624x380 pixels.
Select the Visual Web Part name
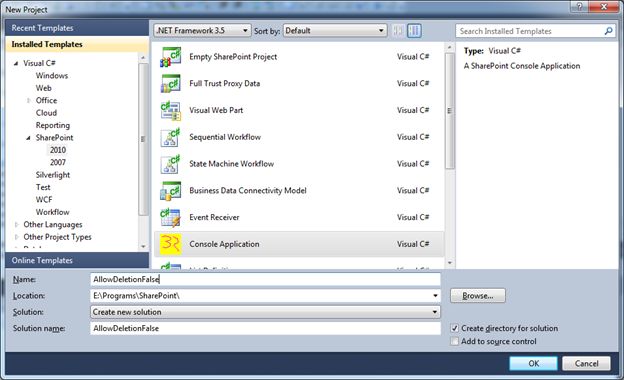coord(216,110)
